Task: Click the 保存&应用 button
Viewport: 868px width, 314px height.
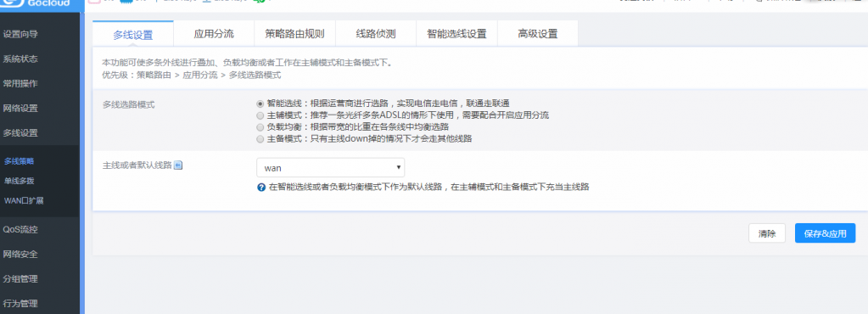Action: pyautogui.click(x=826, y=233)
